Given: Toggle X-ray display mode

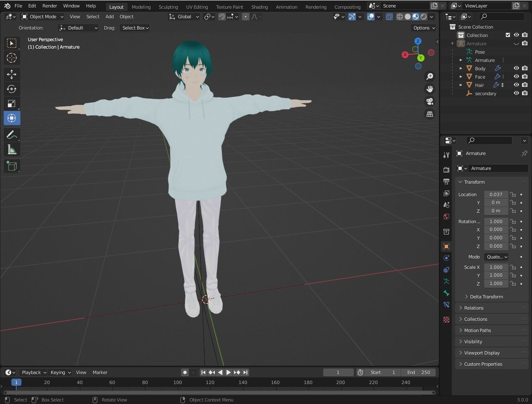Looking at the screenshot, I should tap(389, 17).
